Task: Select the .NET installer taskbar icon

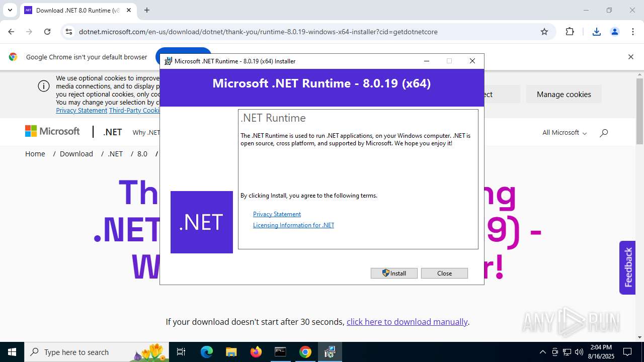Action: pos(330,352)
